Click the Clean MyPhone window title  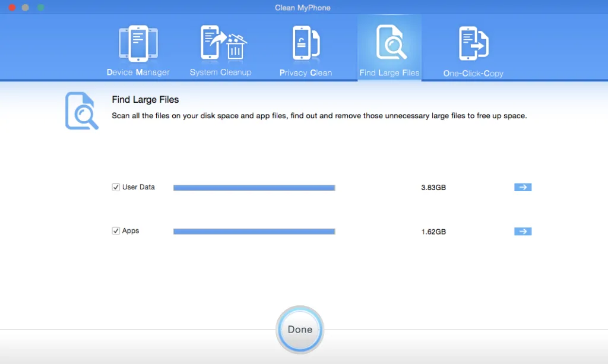point(302,8)
